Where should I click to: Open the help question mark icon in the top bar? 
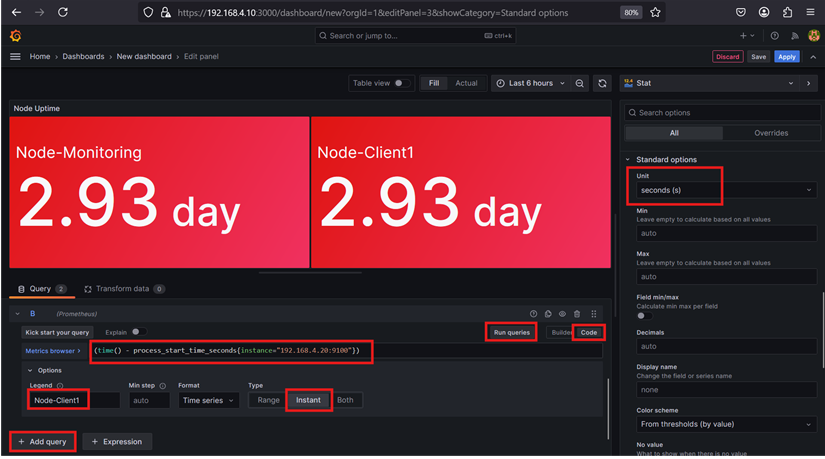tap(774, 36)
